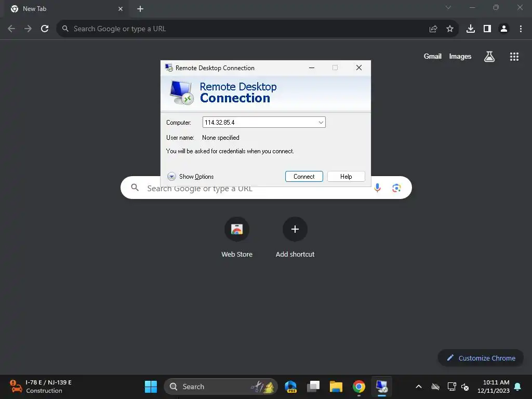The image size is (532, 399).
Task: Minimize the Chrome window
Action: (472, 7)
